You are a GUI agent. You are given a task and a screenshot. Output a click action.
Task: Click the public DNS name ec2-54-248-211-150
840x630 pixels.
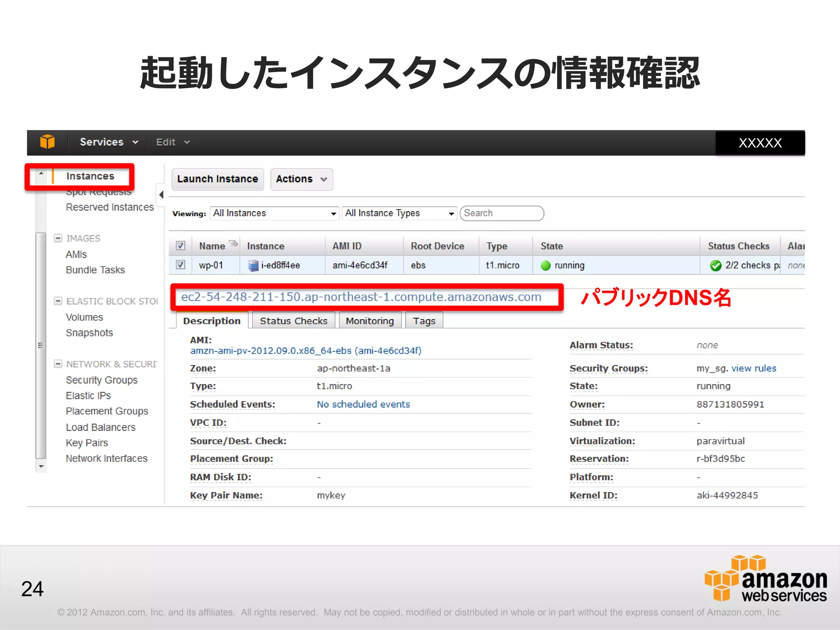[361, 297]
